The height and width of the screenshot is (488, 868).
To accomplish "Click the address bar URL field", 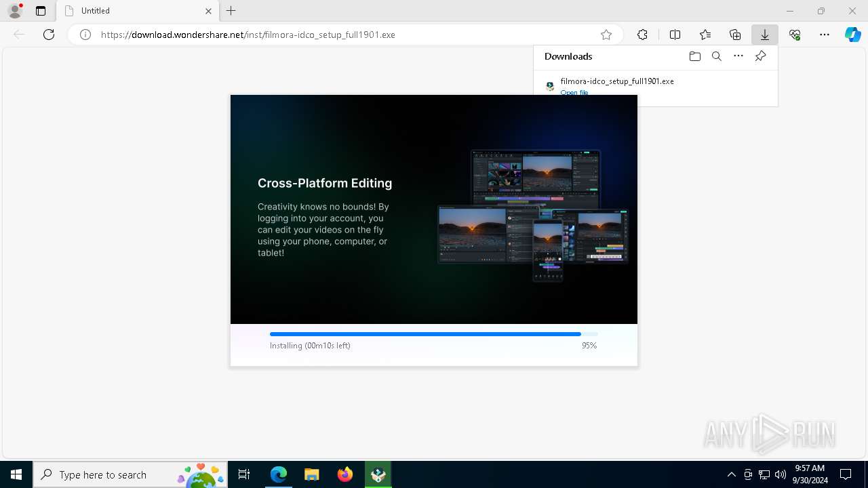I will pyautogui.click(x=346, y=35).
